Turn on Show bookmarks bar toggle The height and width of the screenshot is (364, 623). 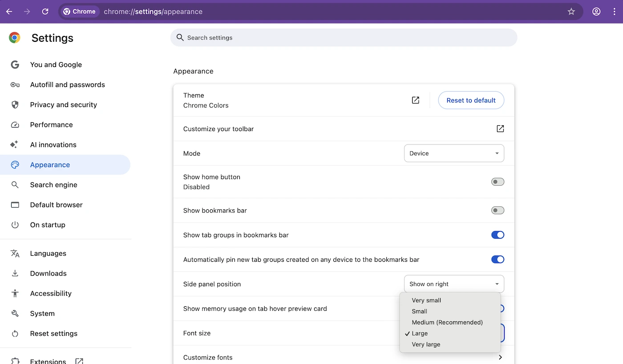click(497, 210)
